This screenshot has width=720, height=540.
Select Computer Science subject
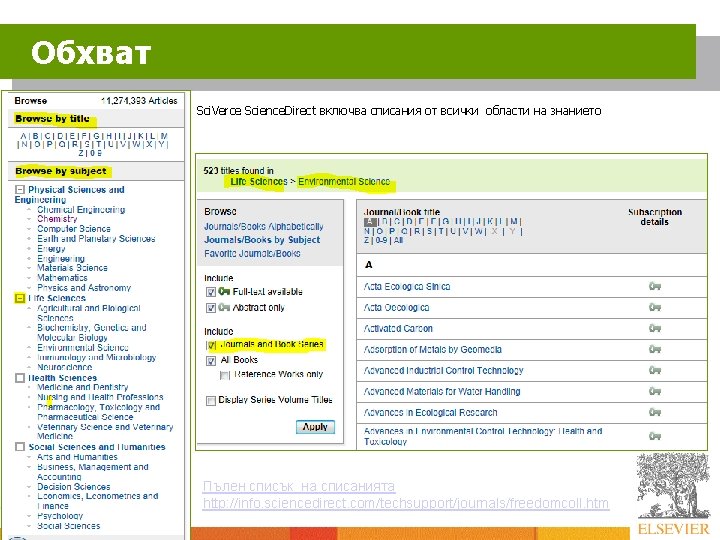(x=73, y=229)
